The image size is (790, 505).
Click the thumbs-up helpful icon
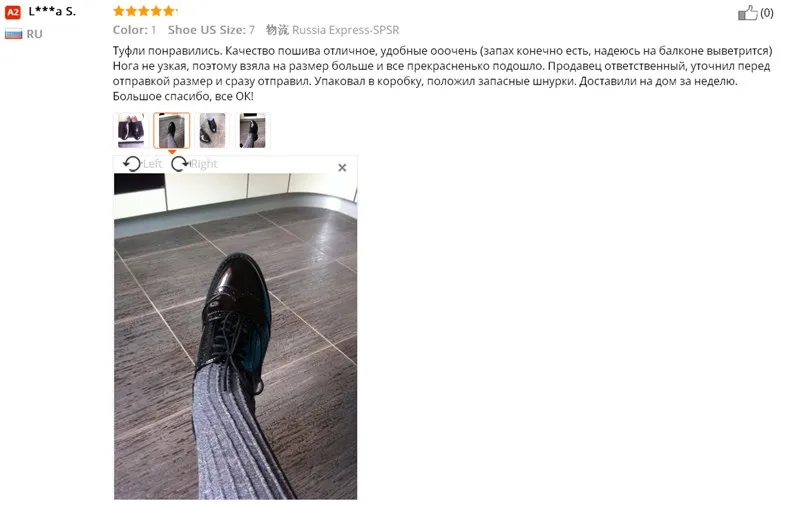click(748, 13)
